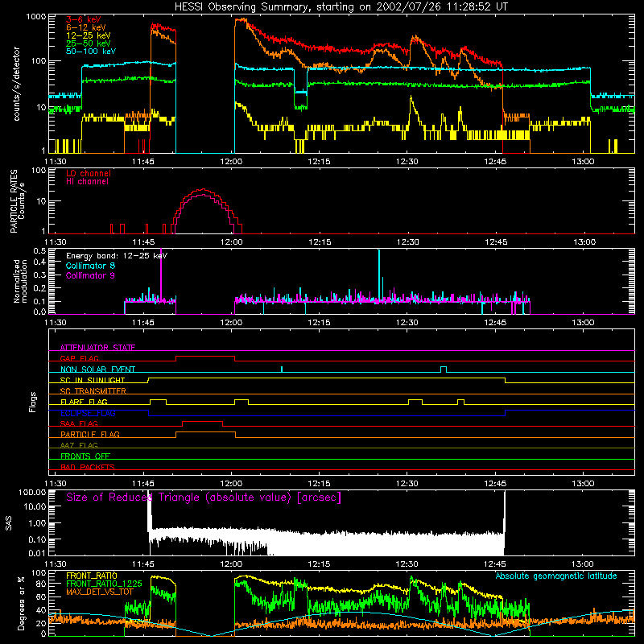The height and width of the screenshot is (644, 644).
Task: Click the Normalized modulation axis label
Action: coord(19,281)
